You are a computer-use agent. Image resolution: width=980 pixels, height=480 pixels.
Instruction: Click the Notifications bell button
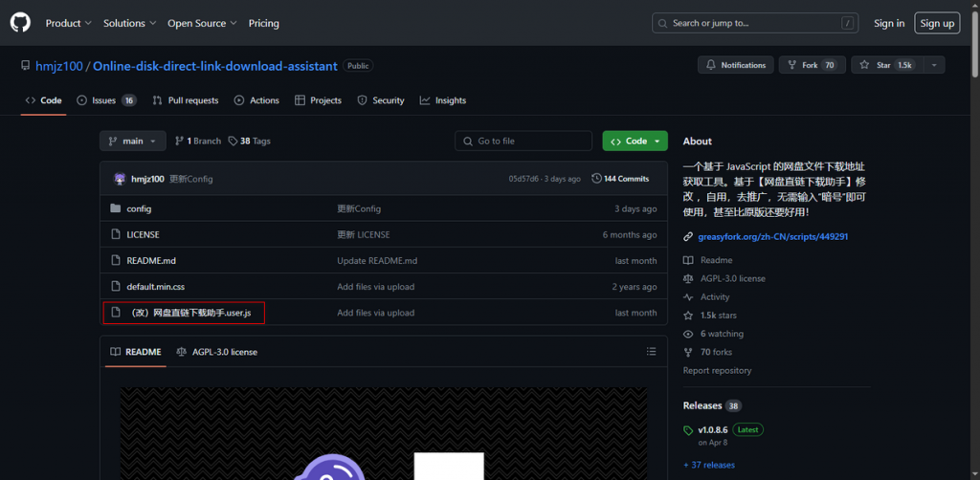tap(736, 65)
